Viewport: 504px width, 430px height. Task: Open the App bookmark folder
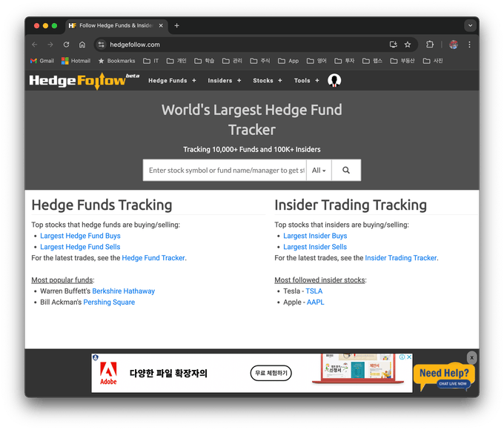point(288,61)
